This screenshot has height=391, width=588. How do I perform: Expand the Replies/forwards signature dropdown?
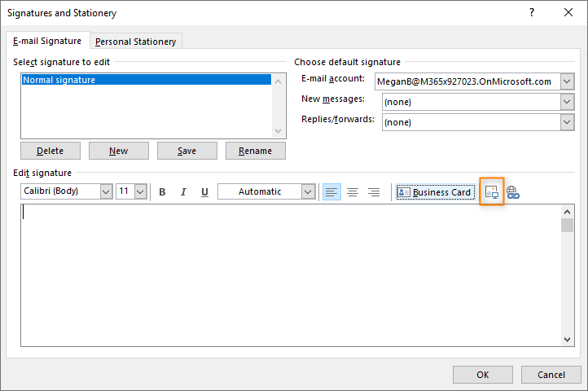pos(568,122)
